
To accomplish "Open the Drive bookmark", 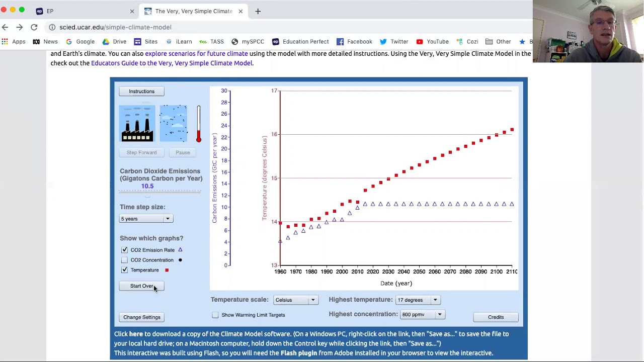I will tap(114, 42).
